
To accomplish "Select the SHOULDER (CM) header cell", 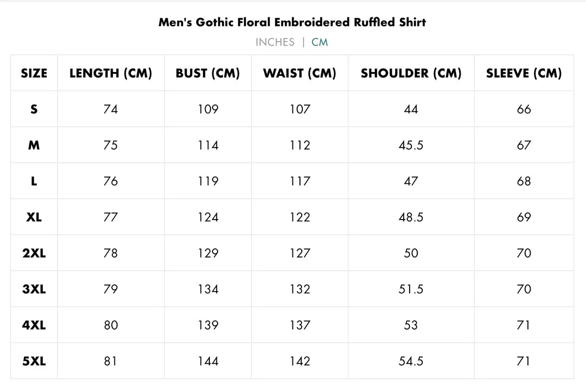I will (x=411, y=73).
